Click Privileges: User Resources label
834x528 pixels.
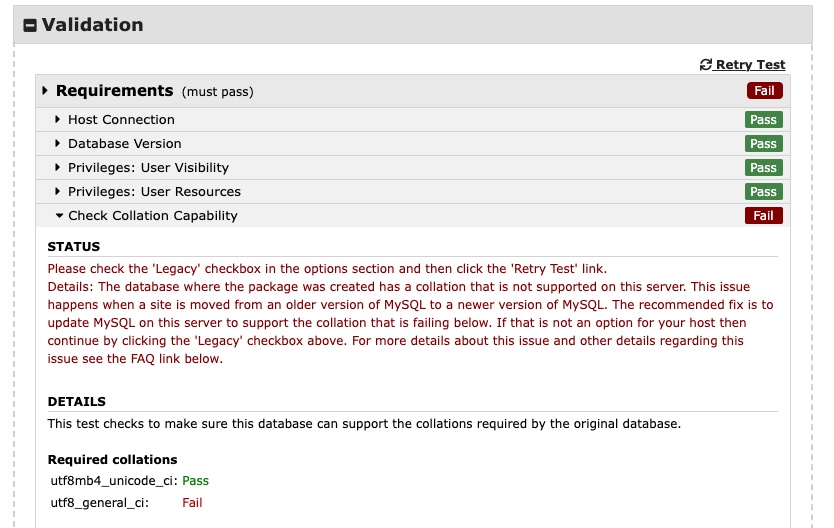click(154, 191)
